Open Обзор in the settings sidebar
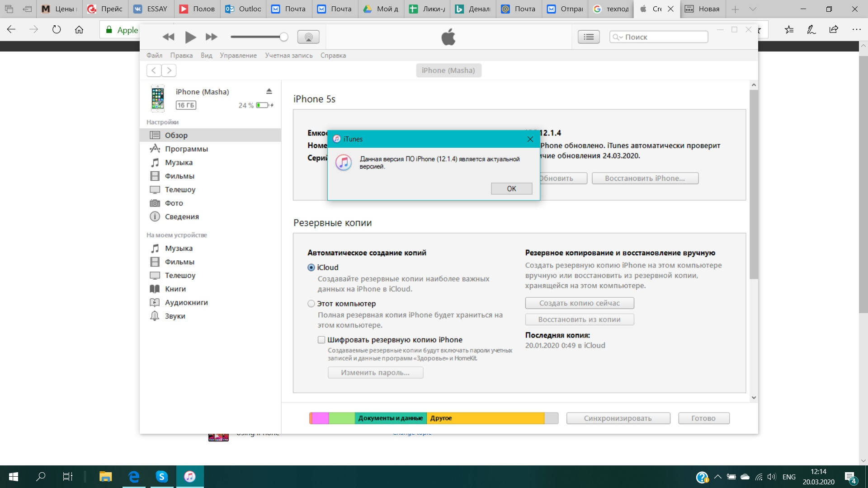Viewport: 868px width, 488px height. (210, 135)
